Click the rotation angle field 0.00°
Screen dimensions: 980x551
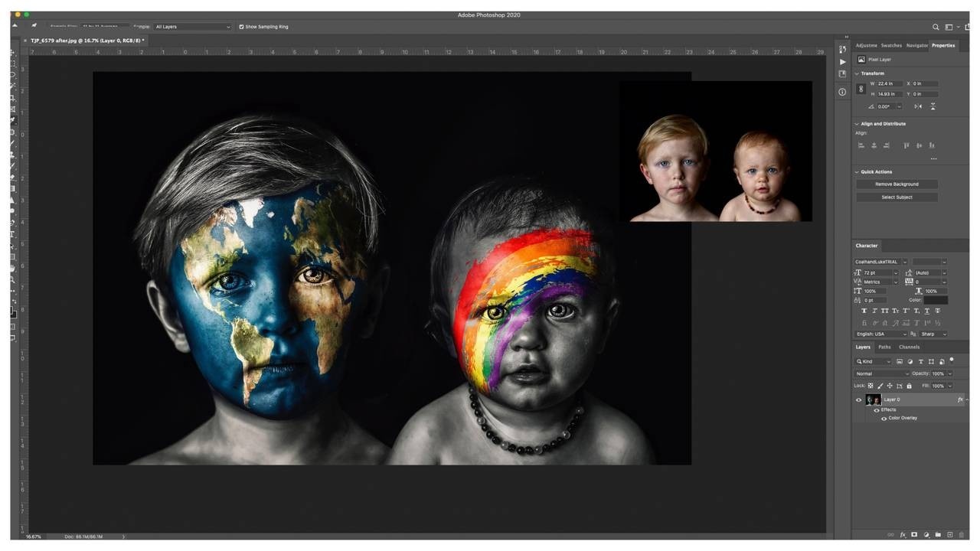click(x=886, y=106)
